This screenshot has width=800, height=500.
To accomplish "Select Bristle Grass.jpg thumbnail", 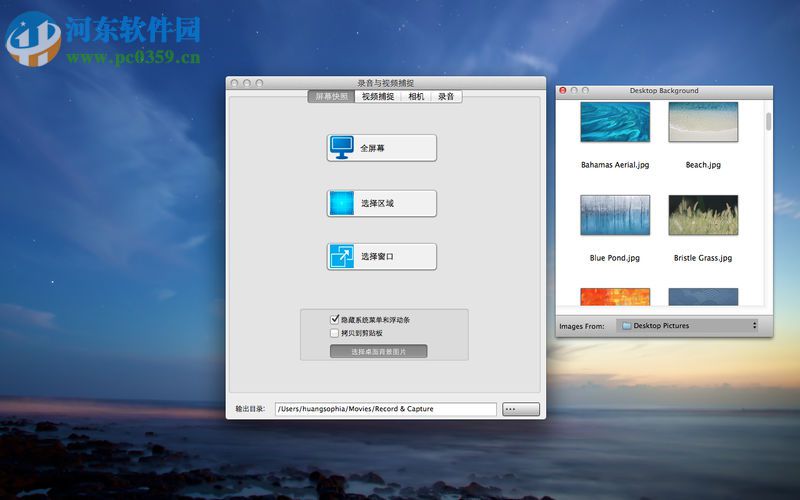I will click(703, 215).
